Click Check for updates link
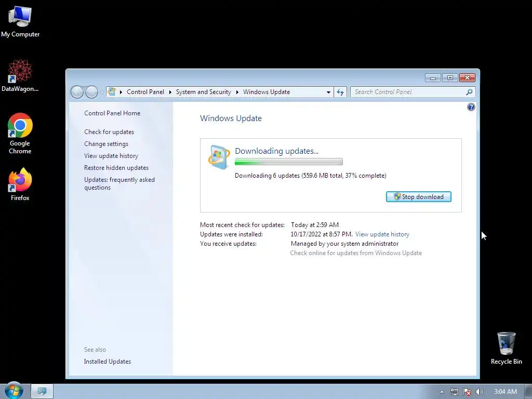Viewport: 532px width, 399px height. tap(109, 132)
